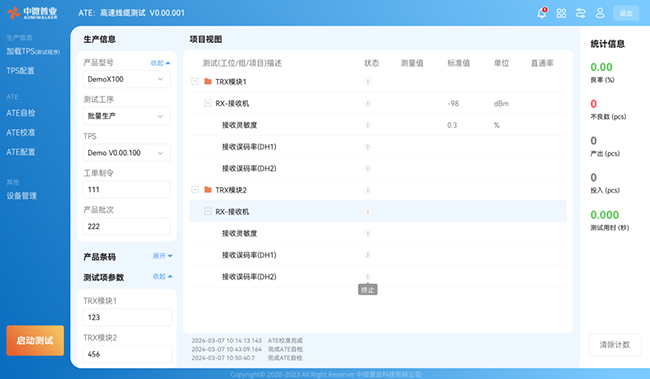Click the orange folder icon for TRX模块2

click(x=208, y=190)
